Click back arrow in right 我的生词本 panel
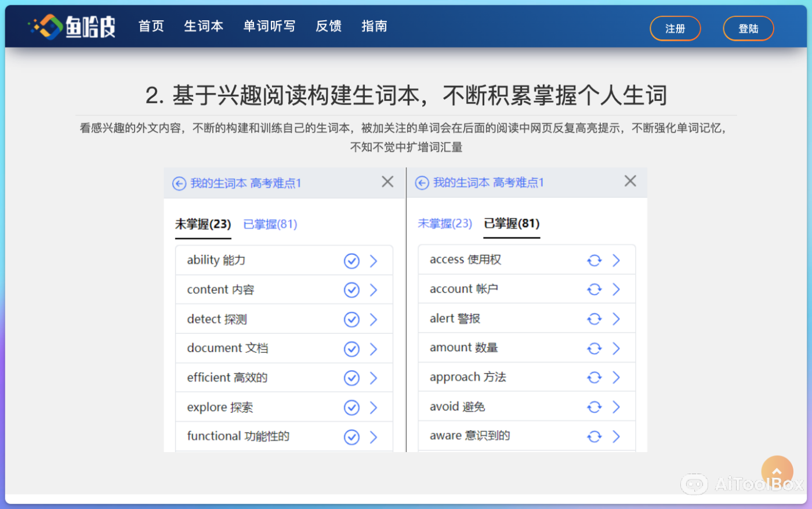The image size is (812, 509). point(422,183)
